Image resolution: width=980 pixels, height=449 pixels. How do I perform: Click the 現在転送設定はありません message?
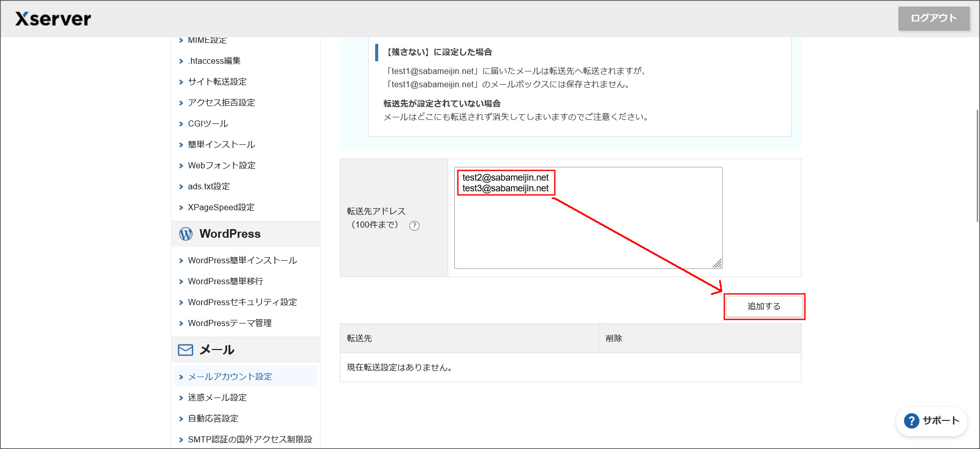(400, 367)
